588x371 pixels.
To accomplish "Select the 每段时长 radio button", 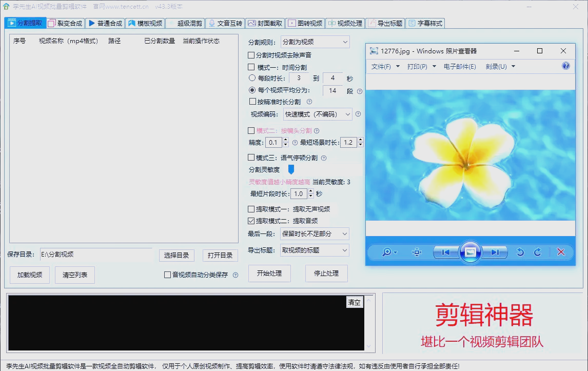I will [x=252, y=78].
